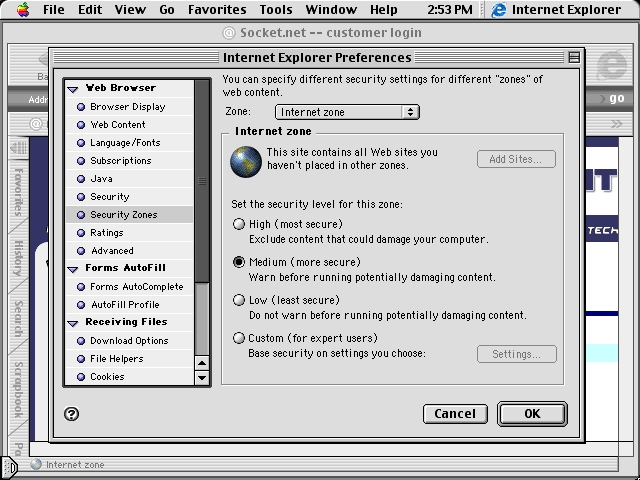The image size is (640, 480).
Task: Select Medium (more secure) security level
Action: tap(239, 262)
